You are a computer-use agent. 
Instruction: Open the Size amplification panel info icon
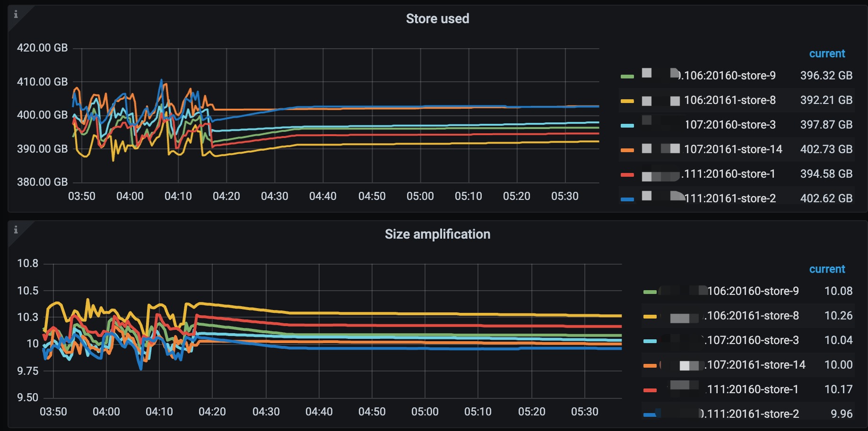tap(16, 230)
